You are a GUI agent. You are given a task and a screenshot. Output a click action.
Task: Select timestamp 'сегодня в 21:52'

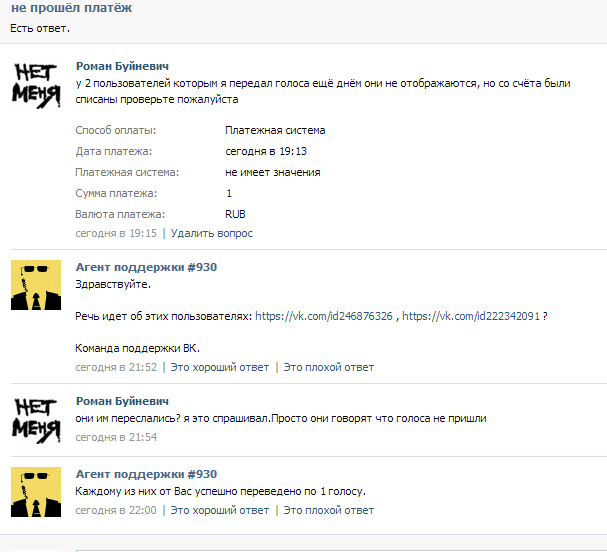coord(116,367)
